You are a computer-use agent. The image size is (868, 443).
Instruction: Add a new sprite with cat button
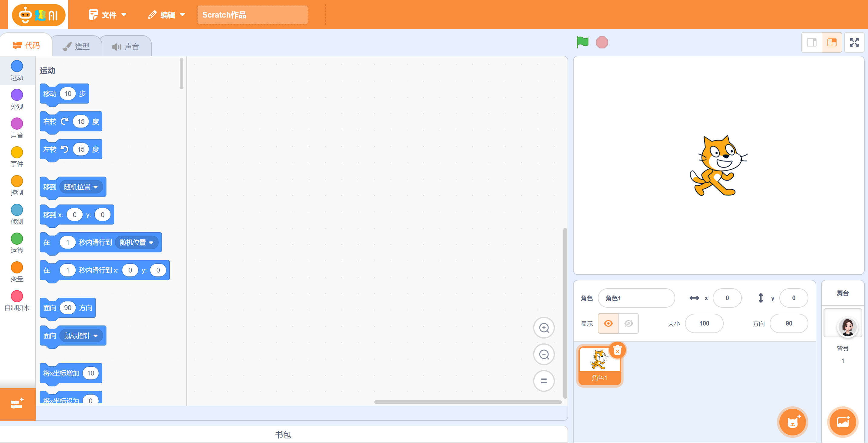pos(793,422)
